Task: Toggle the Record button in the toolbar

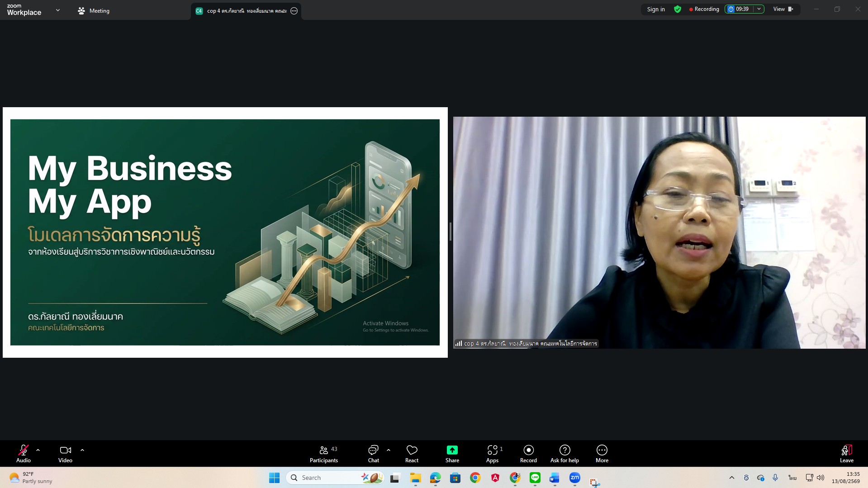Action: (x=528, y=454)
